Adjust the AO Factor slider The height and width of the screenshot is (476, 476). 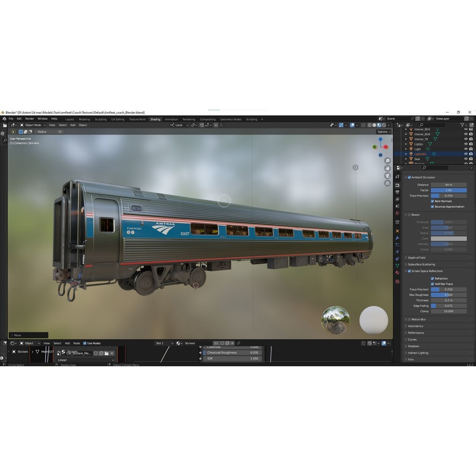tap(449, 190)
